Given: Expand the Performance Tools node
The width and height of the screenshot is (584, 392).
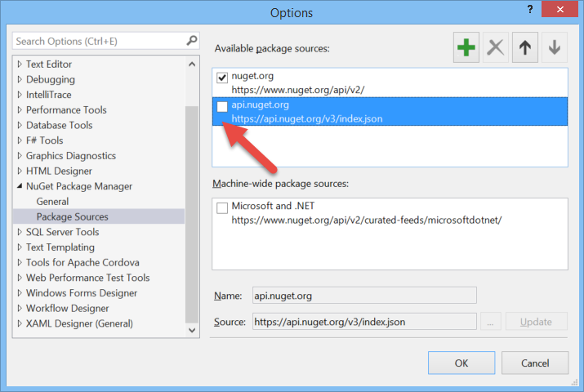Looking at the screenshot, I should (x=20, y=109).
